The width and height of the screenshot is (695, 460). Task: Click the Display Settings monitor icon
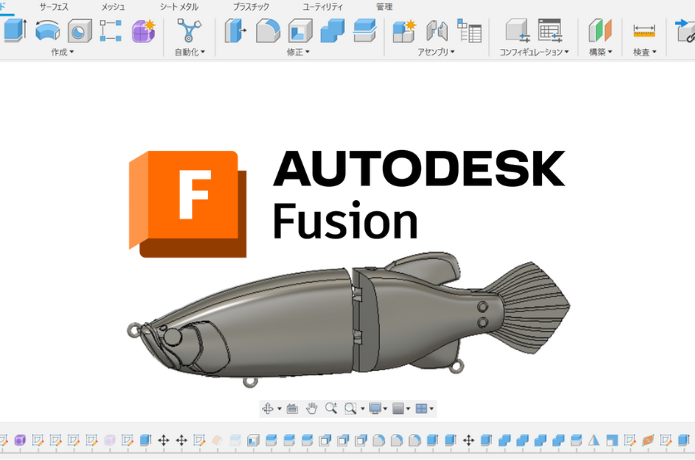click(x=375, y=409)
